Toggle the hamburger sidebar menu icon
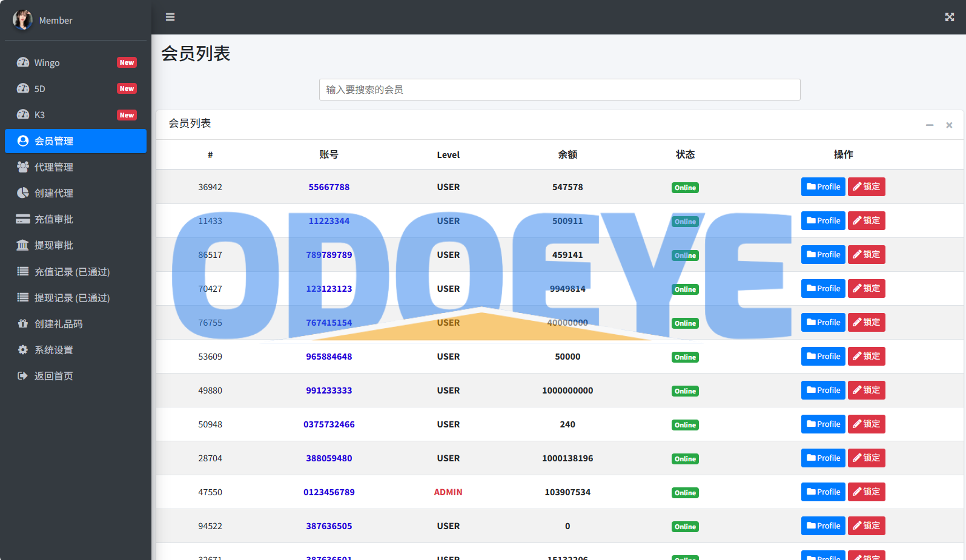966x560 pixels. pos(170,17)
